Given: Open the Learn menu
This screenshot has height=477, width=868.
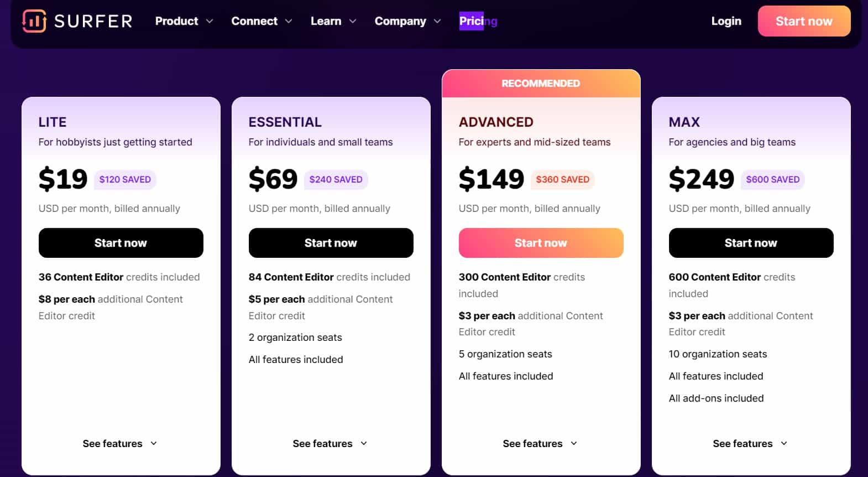Looking at the screenshot, I should point(333,21).
